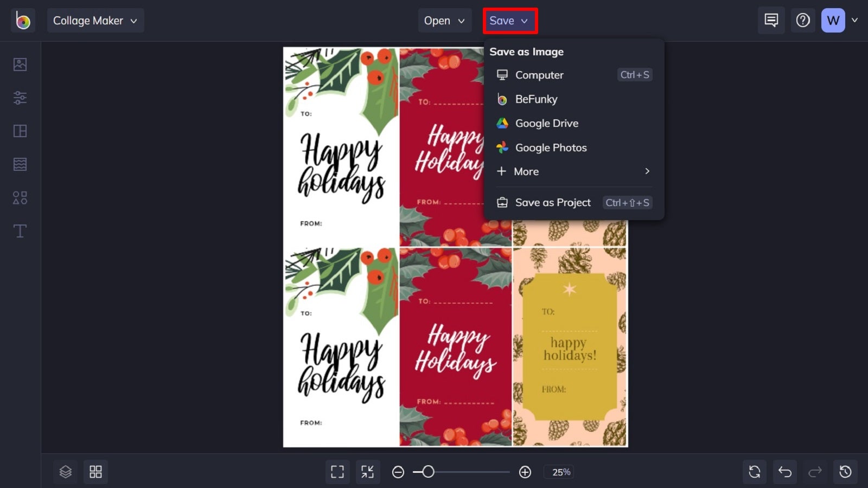
Task: Click the undo arrow icon
Action: coord(785,472)
